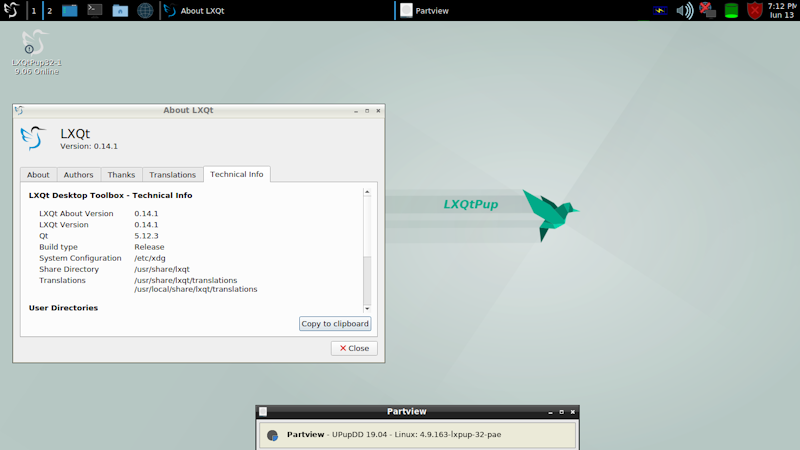Click the /etc/xdg system configuration path

[150, 258]
